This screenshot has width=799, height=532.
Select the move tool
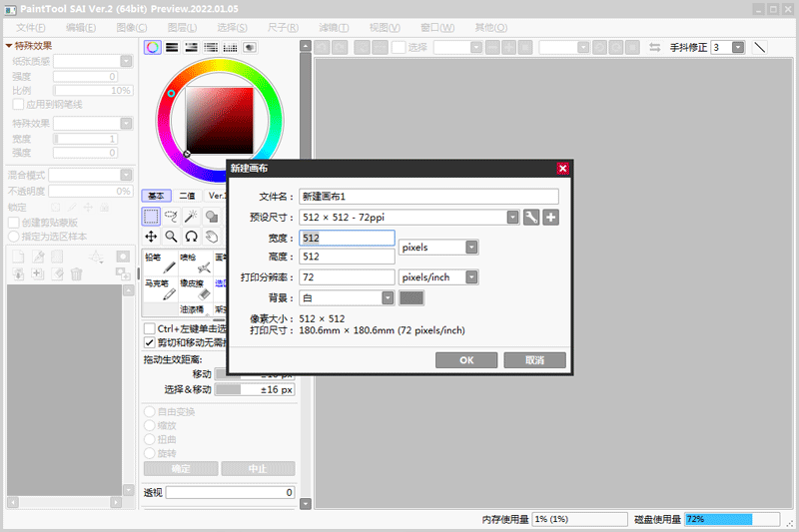click(151, 237)
